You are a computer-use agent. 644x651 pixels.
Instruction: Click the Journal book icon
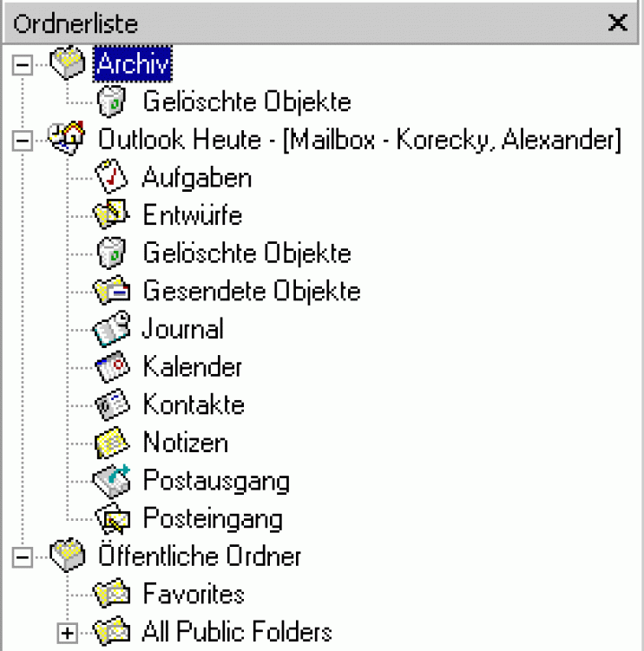[115, 329]
